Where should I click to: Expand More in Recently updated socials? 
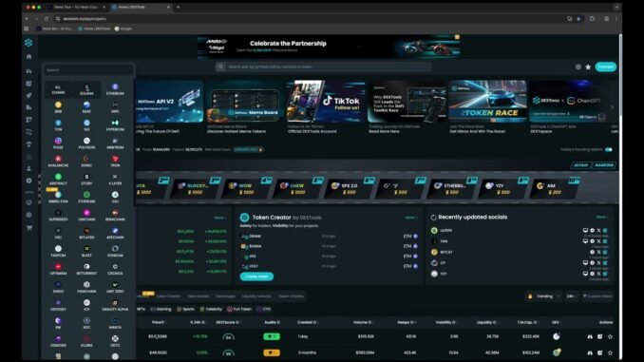tap(601, 217)
